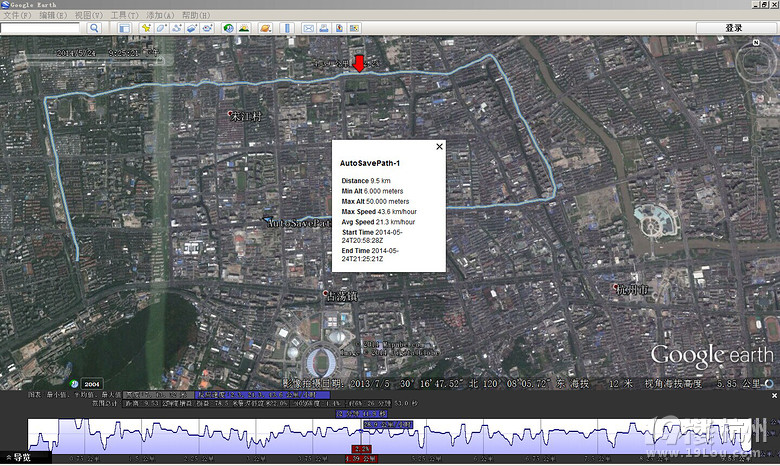
Task: Close the elevation profile panel
Action: 774,396
